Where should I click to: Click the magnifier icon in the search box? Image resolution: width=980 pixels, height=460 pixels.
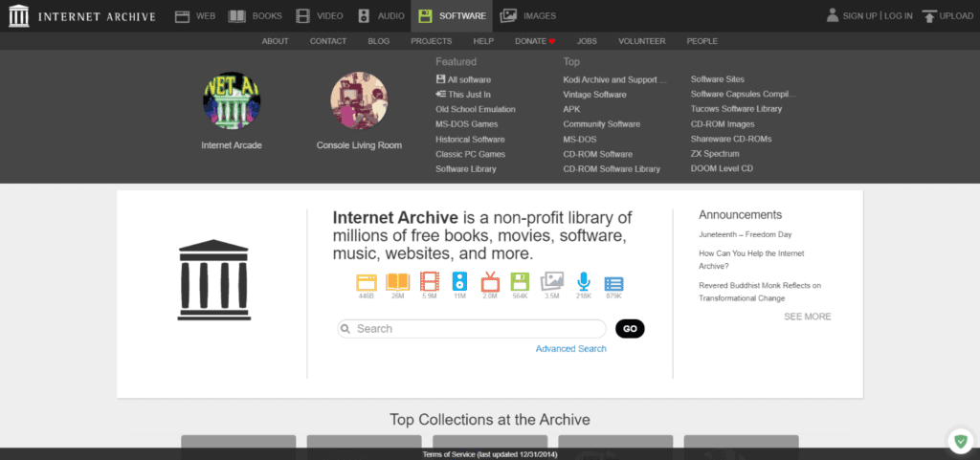(345, 329)
